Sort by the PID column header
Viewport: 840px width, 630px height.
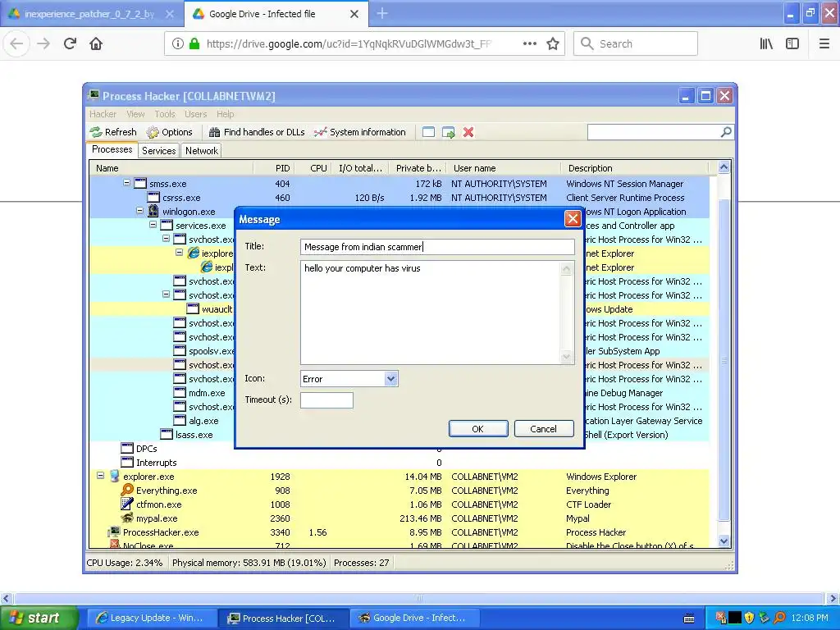(274, 168)
